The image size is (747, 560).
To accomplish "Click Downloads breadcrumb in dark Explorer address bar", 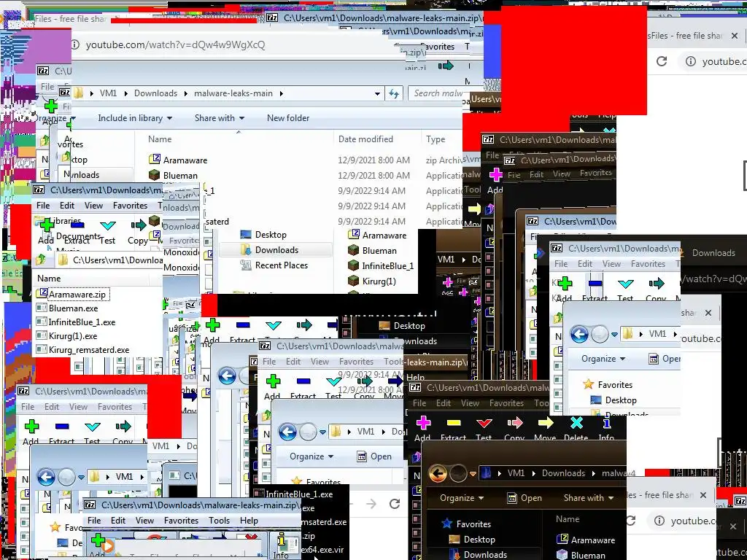I will 563,473.
